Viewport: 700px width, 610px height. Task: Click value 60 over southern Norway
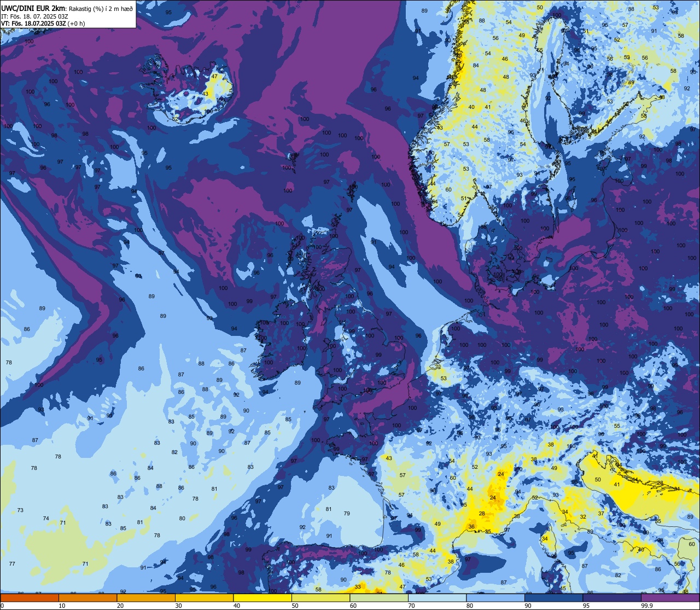click(448, 190)
